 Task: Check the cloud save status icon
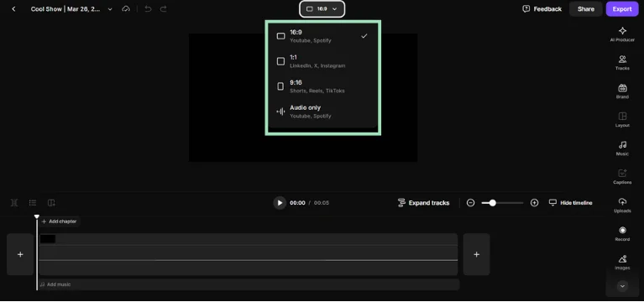coord(126,9)
